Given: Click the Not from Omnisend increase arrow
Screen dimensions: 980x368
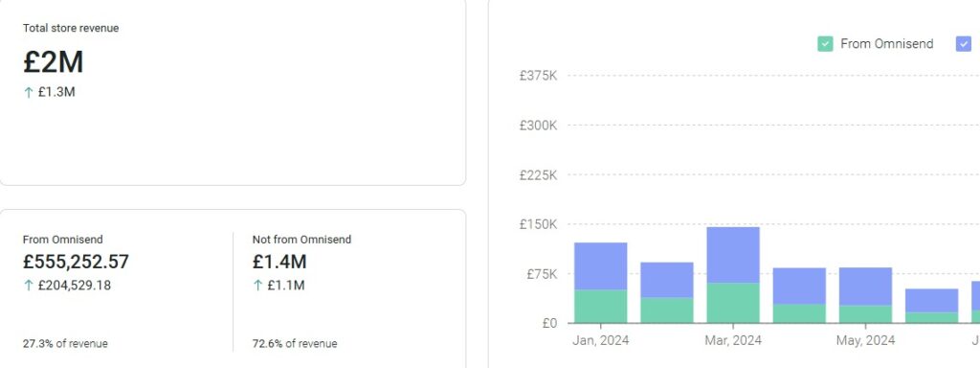Looking at the screenshot, I should tap(257, 286).
